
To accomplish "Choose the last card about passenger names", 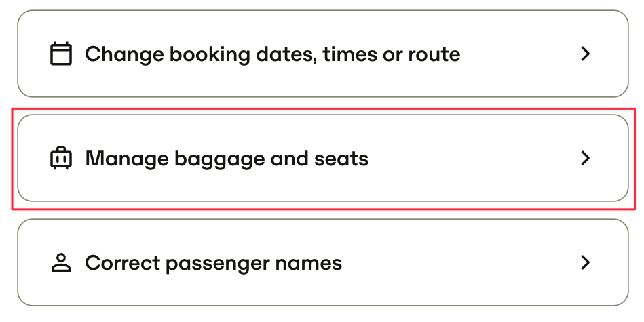I will click(x=323, y=262).
